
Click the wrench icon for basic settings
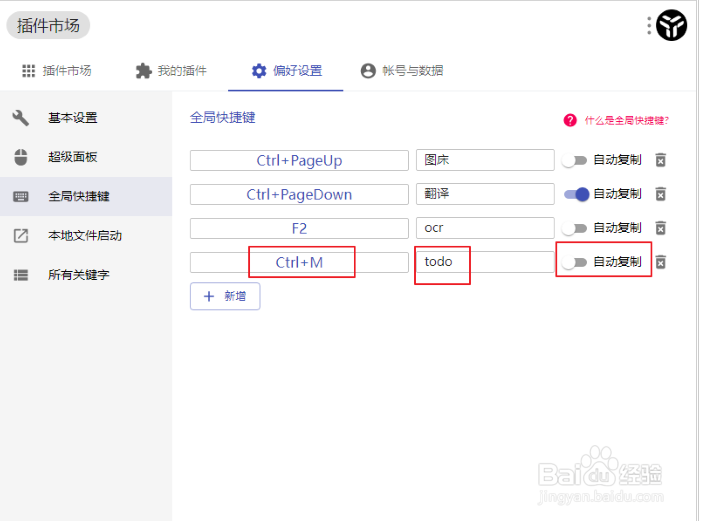click(21, 118)
